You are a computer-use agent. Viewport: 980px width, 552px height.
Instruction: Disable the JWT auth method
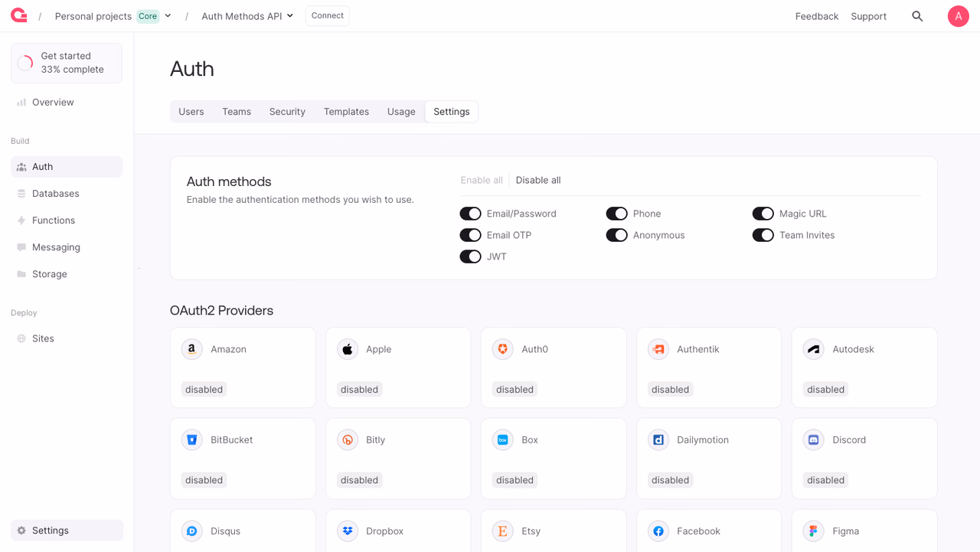point(470,256)
